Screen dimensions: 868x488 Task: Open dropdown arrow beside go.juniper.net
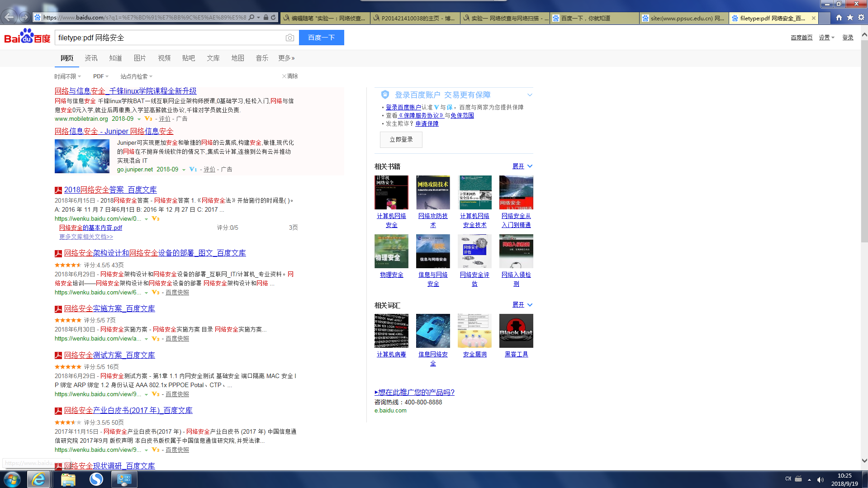click(x=184, y=170)
